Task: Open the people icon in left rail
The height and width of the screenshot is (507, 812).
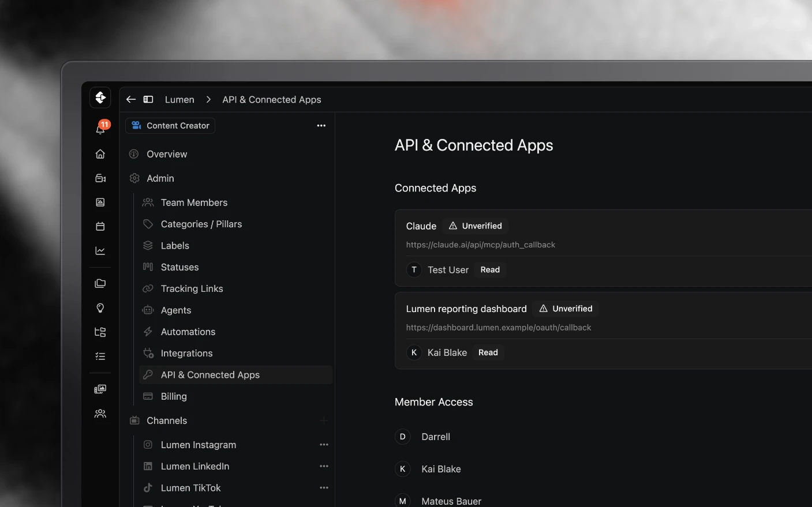Action: (100, 414)
